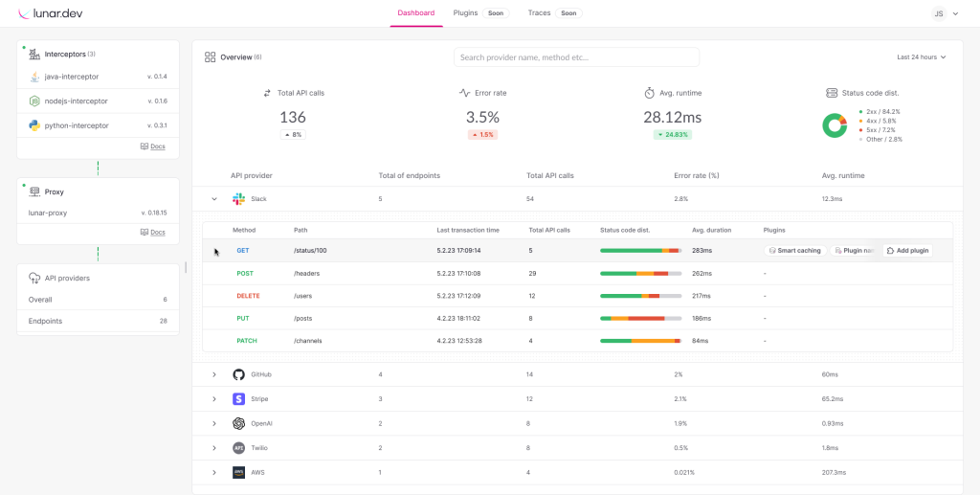Click the Stripe provider icon
The width and height of the screenshot is (980, 495).
pos(238,398)
